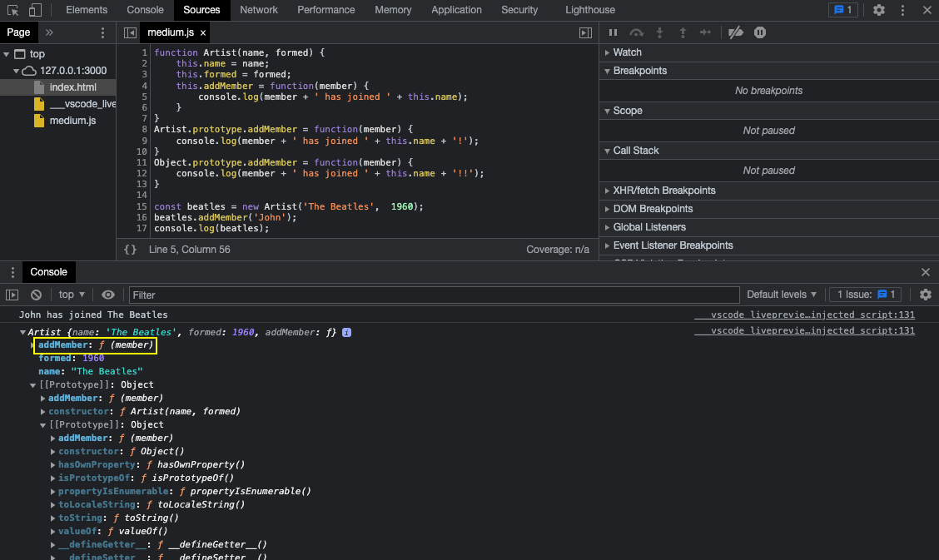Activate the inspect element picker icon
Image resolution: width=939 pixels, height=560 pixels.
point(12,10)
